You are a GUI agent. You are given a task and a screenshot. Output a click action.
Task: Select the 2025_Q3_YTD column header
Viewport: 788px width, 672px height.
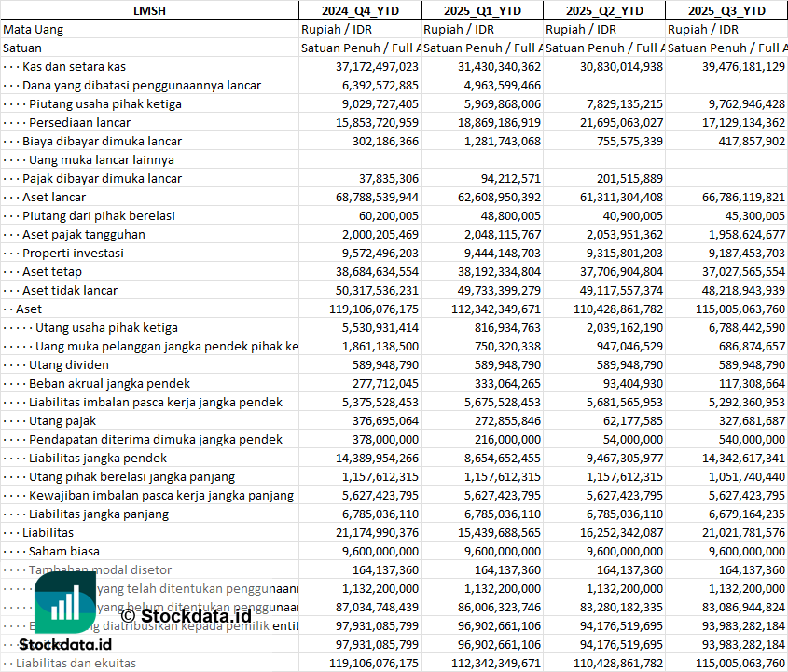(x=726, y=10)
